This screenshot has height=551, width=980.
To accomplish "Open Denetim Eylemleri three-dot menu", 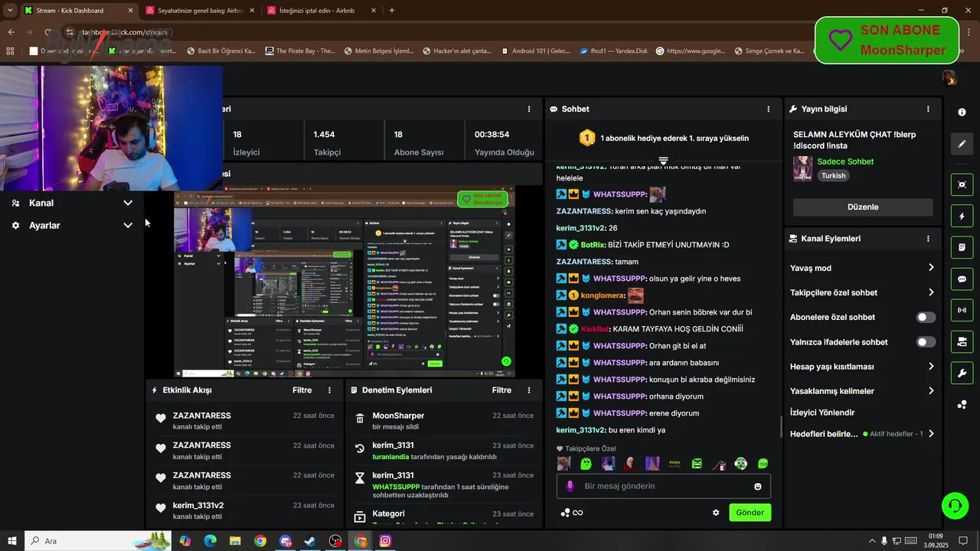I will (x=529, y=390).
